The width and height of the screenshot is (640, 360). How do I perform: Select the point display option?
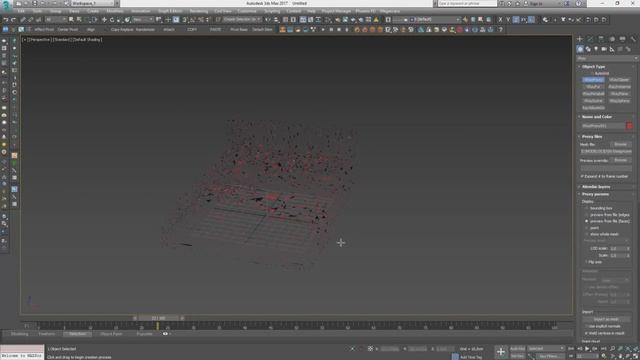[587, 228]
